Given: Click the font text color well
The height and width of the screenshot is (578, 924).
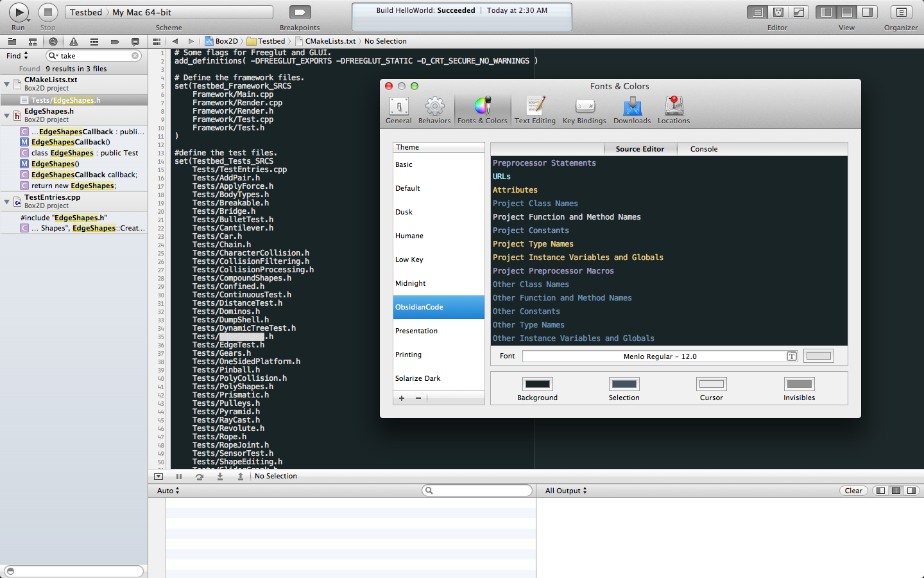Looking at the screenshot, I should 819,356.
